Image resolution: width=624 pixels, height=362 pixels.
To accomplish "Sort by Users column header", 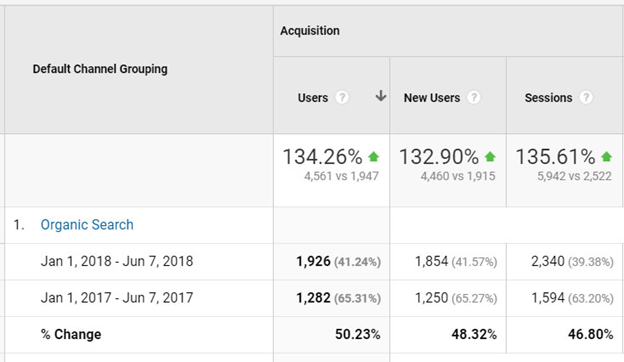I will click(313, 98).
